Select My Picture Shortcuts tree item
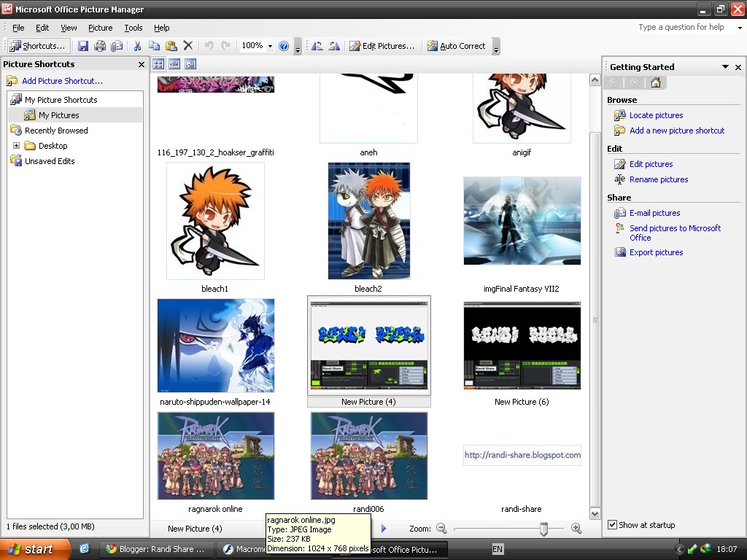747x560 pixels. pos(61,100)
